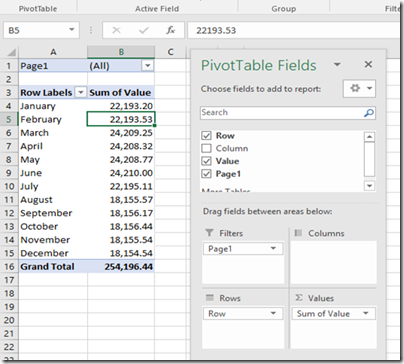
Task: Open Page1 field dropdown in Filters area
Action: point(273,248)
